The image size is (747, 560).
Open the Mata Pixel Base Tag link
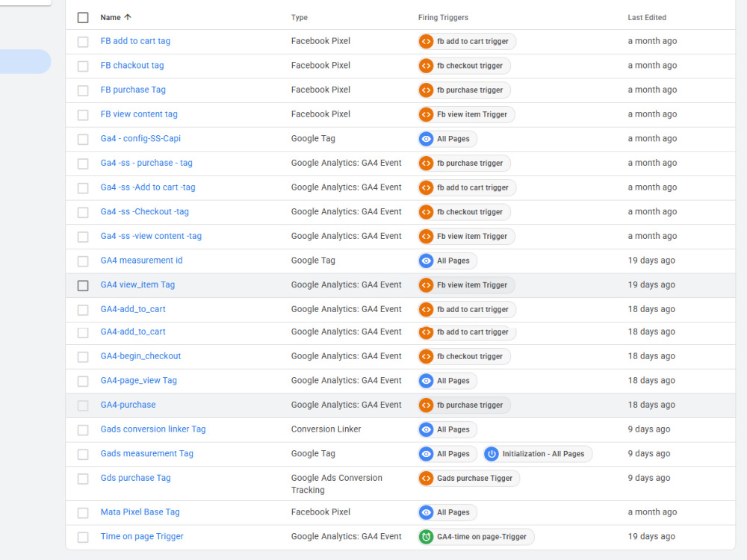(x=140, y=512)
